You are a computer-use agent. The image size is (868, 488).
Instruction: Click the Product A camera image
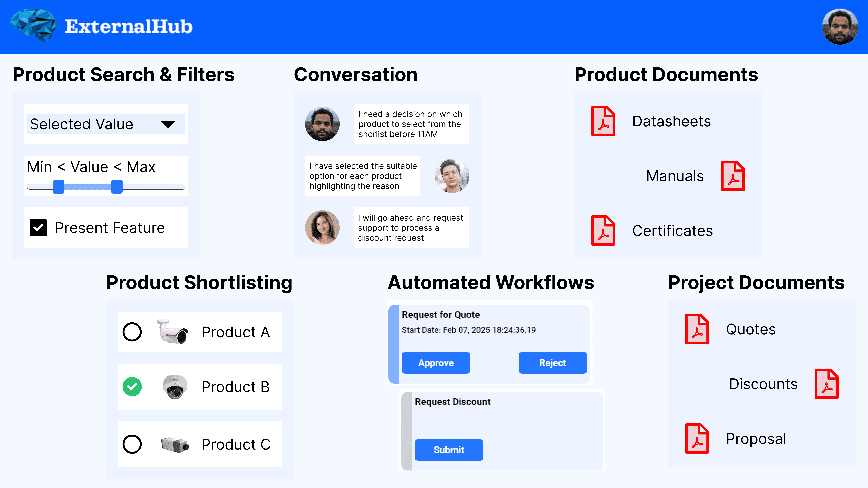(x=172, y=332)
